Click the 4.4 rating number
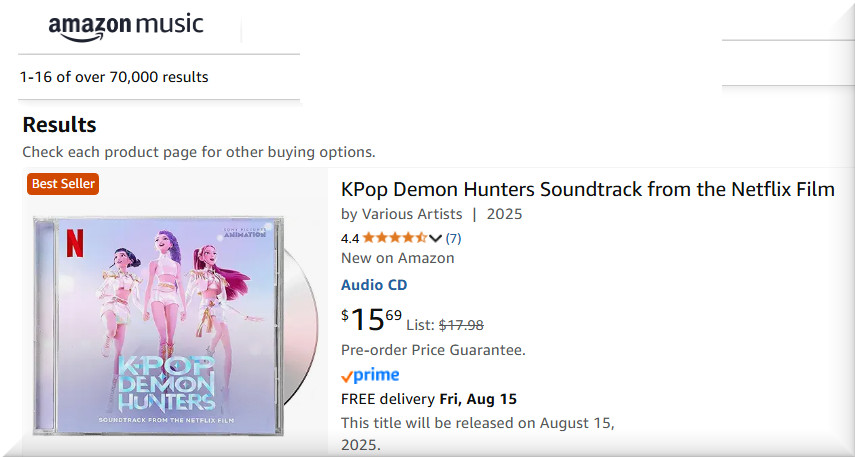Viewport: 855px width, 457px height. [x=350, y=238]
